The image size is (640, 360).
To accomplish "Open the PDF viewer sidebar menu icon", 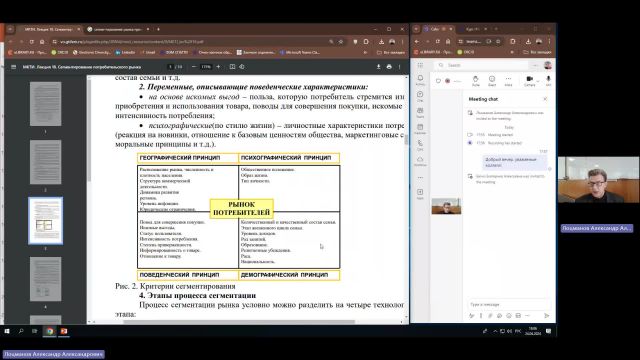I will (x=13, y=67).
